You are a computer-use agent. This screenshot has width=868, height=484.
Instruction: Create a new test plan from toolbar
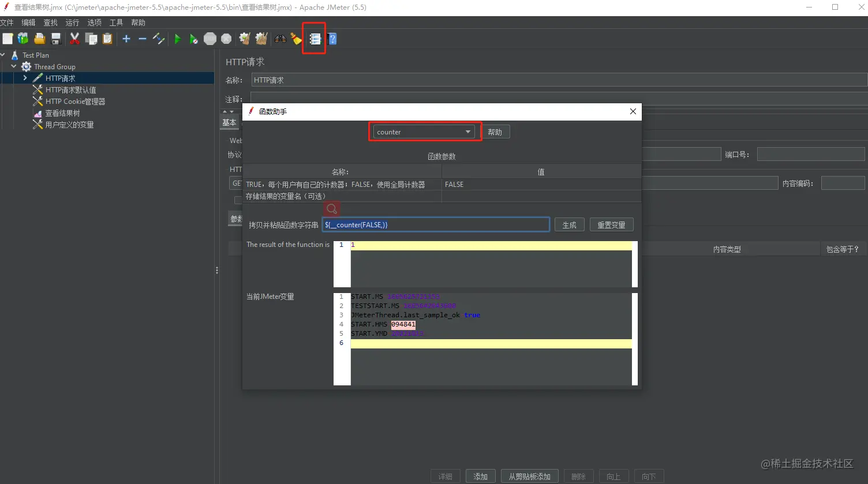(x=8, y=39)
